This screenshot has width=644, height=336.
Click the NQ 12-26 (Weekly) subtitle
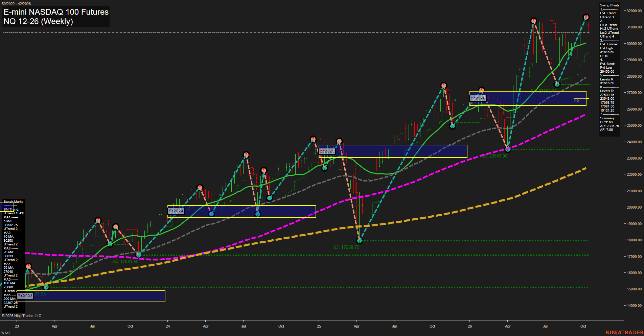point(38,21)
